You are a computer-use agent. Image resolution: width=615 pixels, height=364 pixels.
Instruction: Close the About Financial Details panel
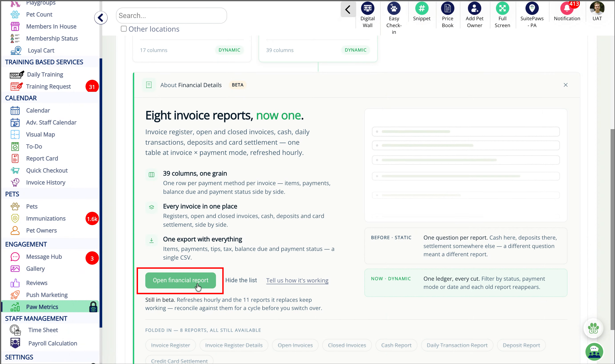click(565, 85)
